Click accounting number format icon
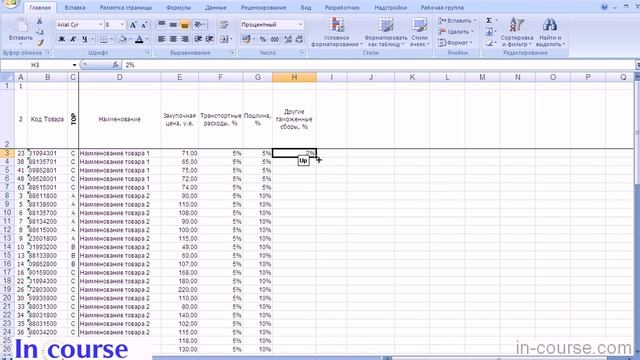This screenshot has height=360, width=640. [x=246, y=39]
